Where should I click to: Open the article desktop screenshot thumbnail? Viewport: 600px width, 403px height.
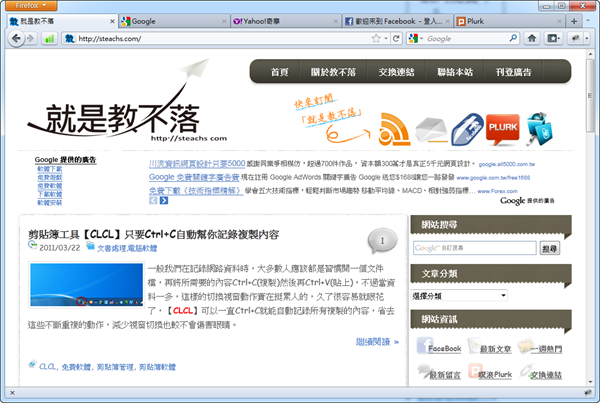tap(86, 285)
